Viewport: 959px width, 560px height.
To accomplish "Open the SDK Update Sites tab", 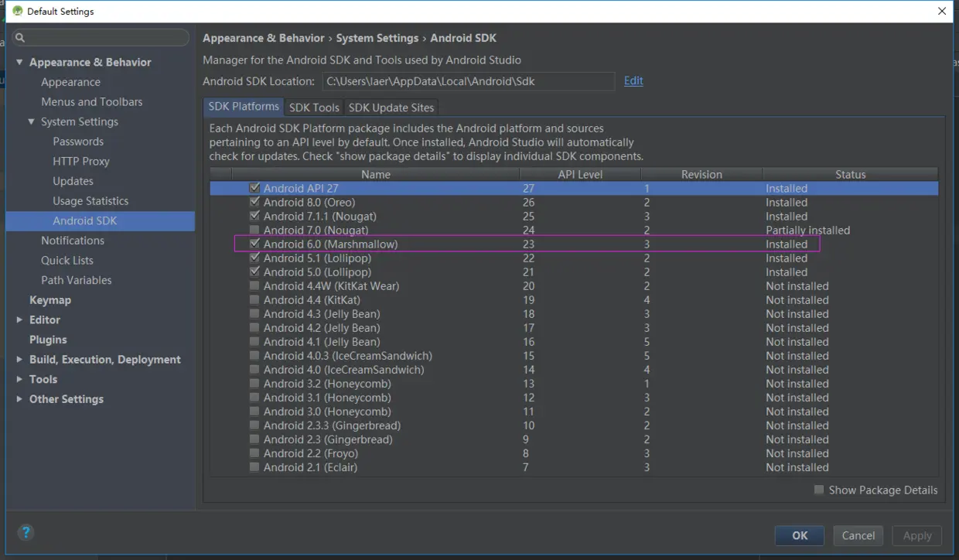I will 391,108.
